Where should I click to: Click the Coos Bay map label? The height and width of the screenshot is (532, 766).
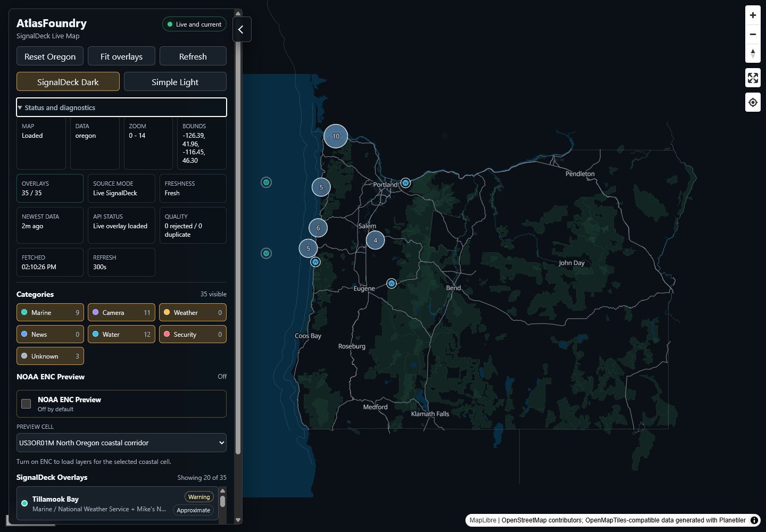click(x=308, y=336)
